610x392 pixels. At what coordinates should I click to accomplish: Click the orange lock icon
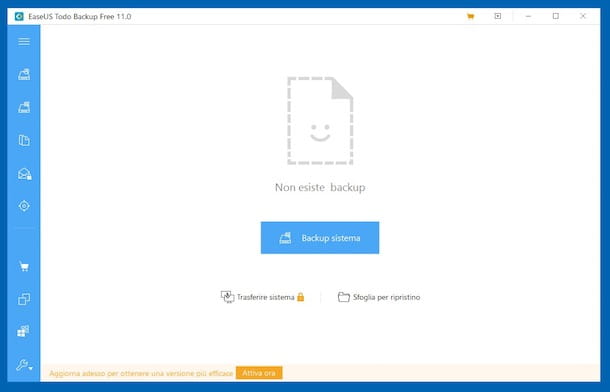pyautogui.click(x=300, y=297)
